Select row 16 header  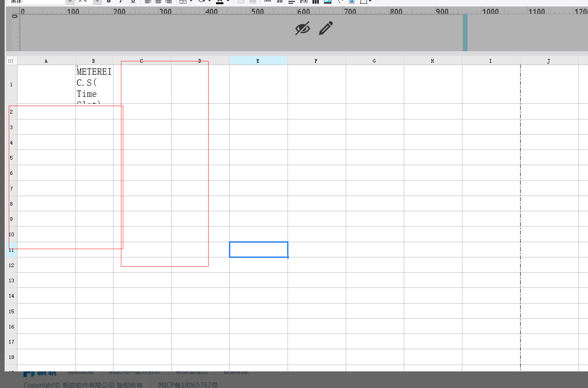tap(11, 326)
